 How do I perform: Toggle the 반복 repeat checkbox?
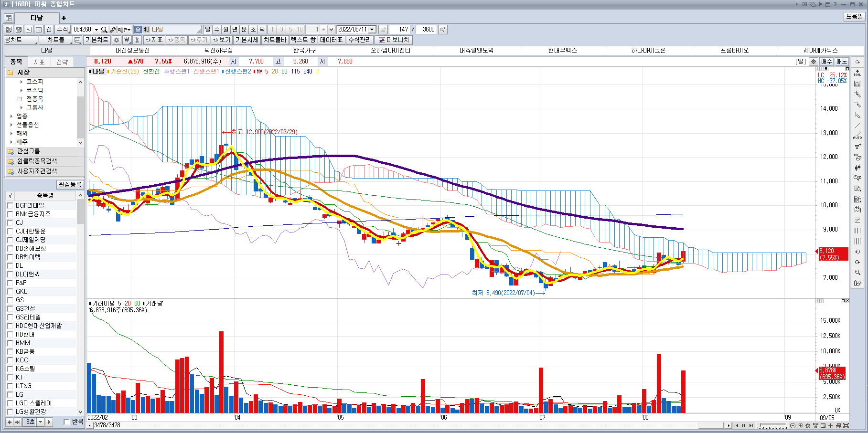66,422
